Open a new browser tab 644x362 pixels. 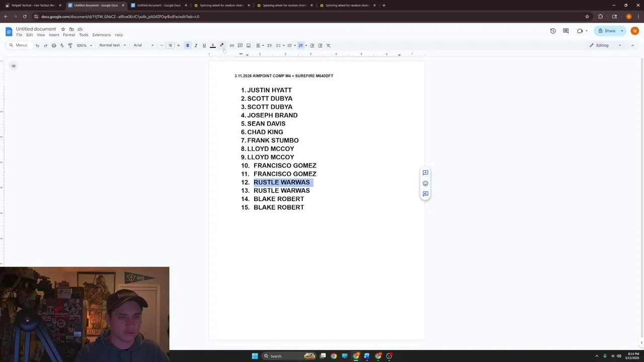[384, 5]
